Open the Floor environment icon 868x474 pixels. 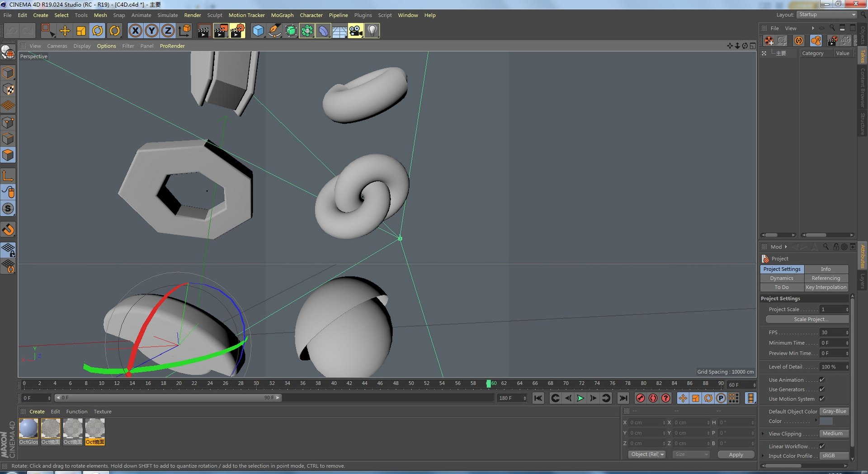tap(339, 31)
